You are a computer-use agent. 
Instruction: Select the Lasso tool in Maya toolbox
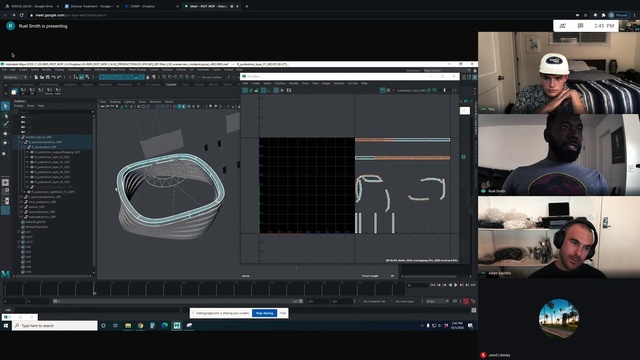[x=5, y=116]
